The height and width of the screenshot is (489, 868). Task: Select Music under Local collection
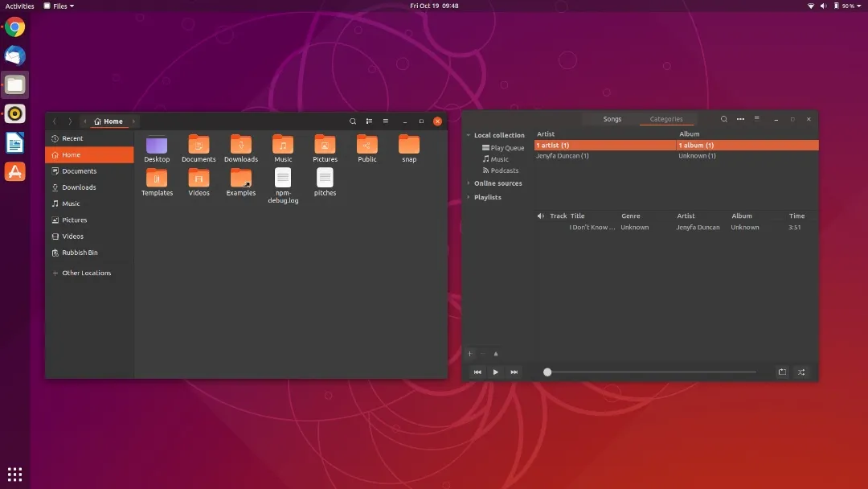click(x=499, y=158)
